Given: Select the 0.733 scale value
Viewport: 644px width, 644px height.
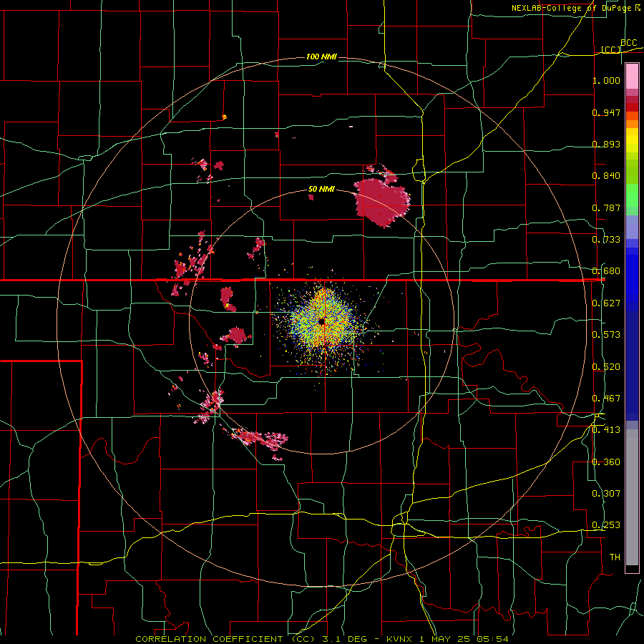Looking at the screenshot, I should [606, 240].
